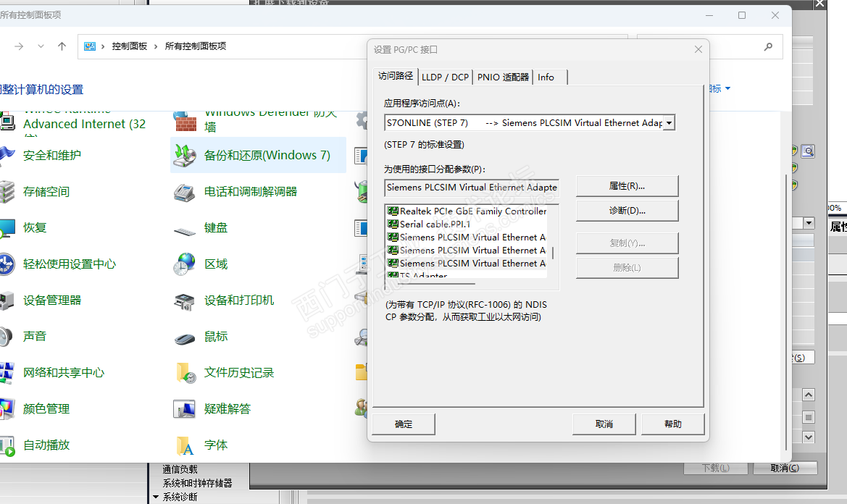
Task: Open the 网络和共享中心 icon
Action: point(7,372)
